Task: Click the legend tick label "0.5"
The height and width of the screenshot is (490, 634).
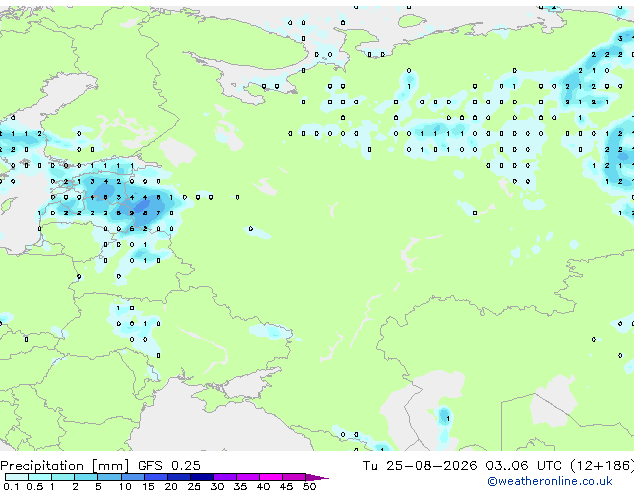Action: tap(34, 486)
